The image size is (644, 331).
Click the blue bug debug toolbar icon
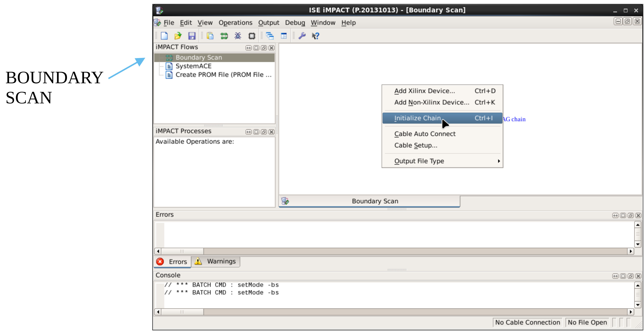pyautogui.click(x=238, y=36)
